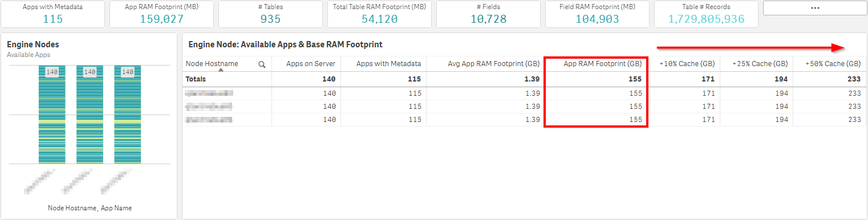868x220 pixels.
Task: Select Field RAM Footprint (MB) value 104,903
Action: point(597,19)
